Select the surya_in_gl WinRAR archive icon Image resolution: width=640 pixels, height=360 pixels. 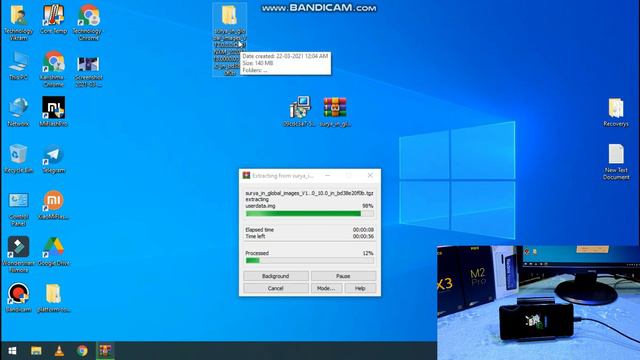(x=335, y=111)
